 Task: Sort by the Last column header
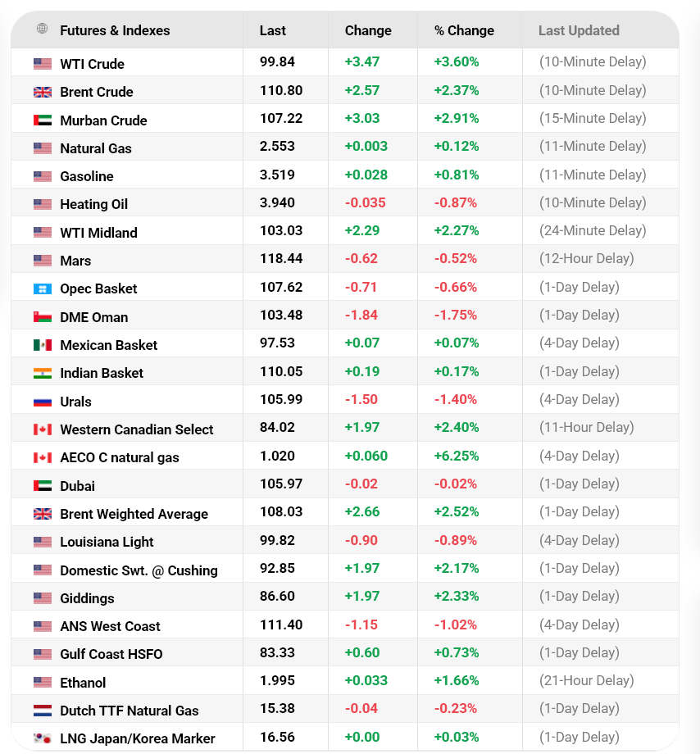271,30
